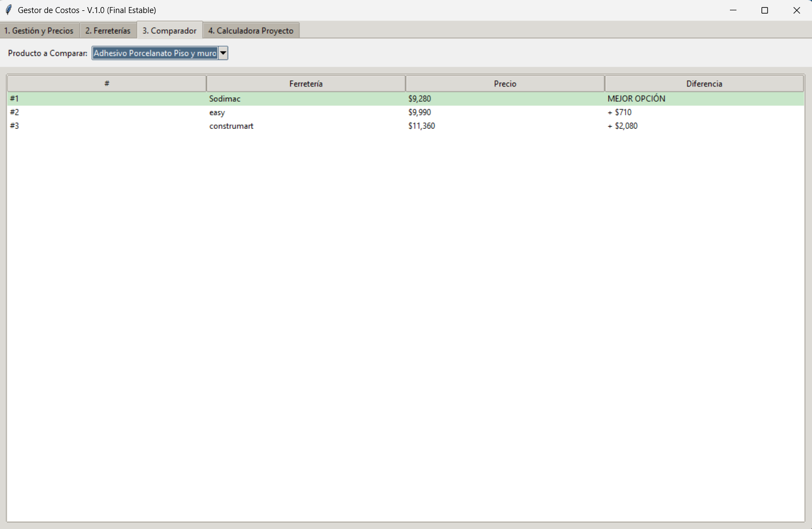
Task: Select the easy store row
Action: (217, 113)
